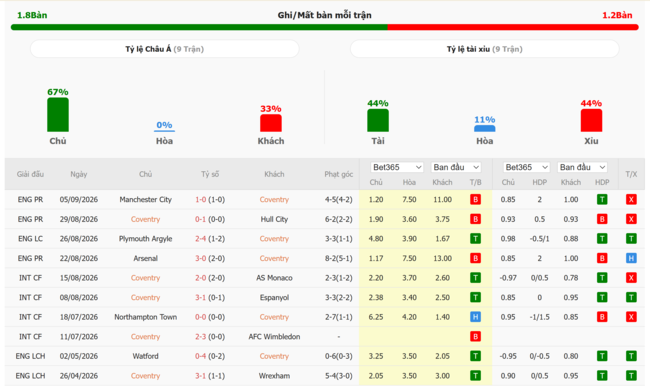Select the Tỷ lệ tài xỉu tab
Screen dimensions: 650x389
click(485, 49)
